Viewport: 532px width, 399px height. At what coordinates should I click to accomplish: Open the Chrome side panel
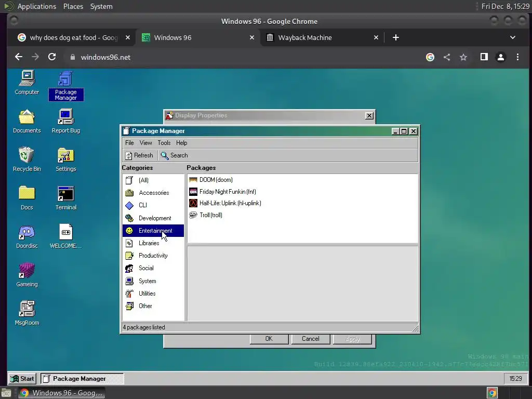pos(484,57)
